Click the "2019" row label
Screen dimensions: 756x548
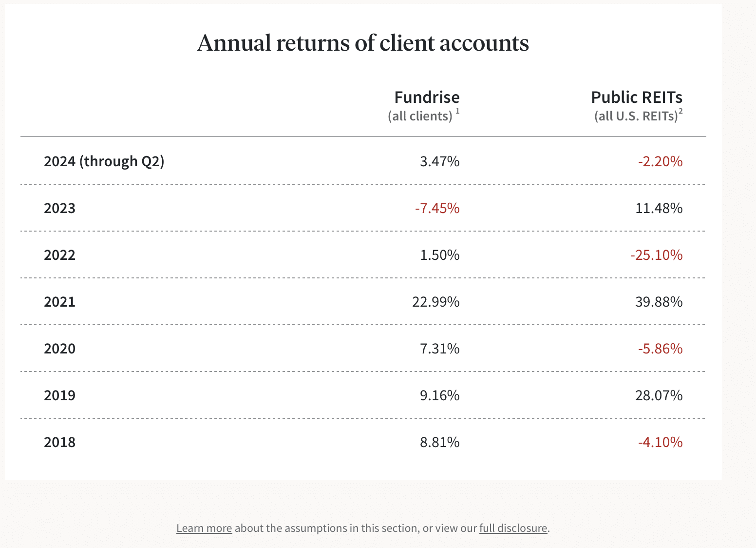tap(59, 395)
